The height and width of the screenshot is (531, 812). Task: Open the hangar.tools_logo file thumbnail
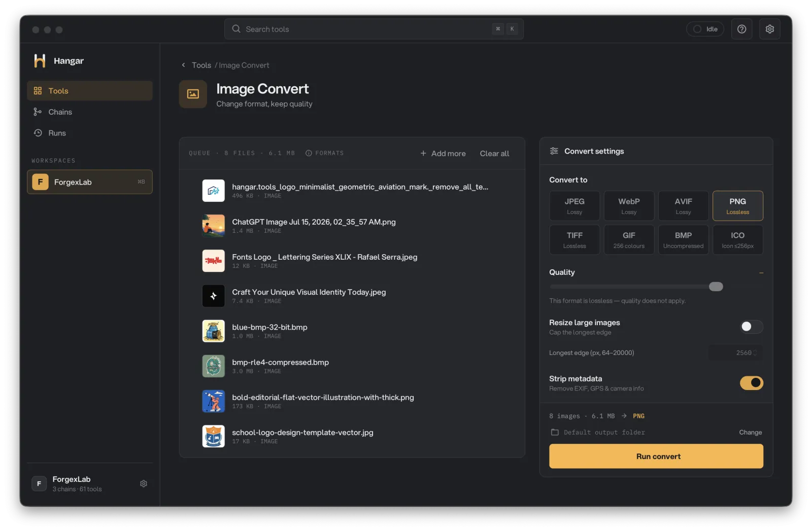[214, 191]
